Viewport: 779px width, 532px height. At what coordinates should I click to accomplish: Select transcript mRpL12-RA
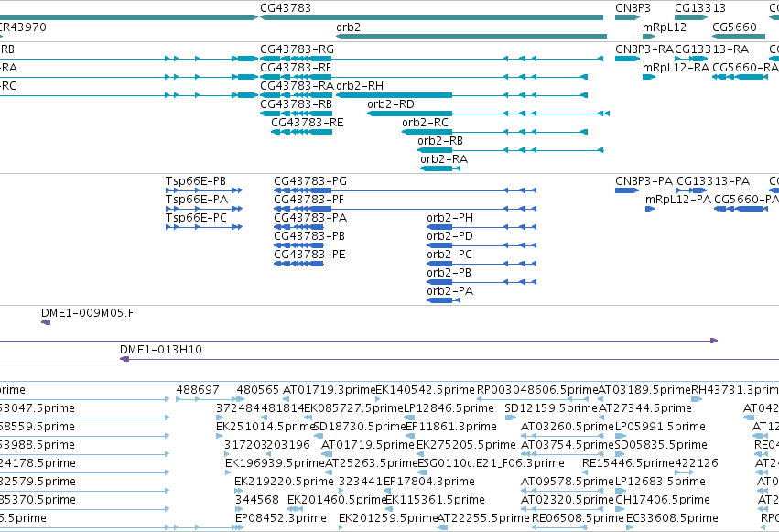pyautogui.click(x=649, y=77)
